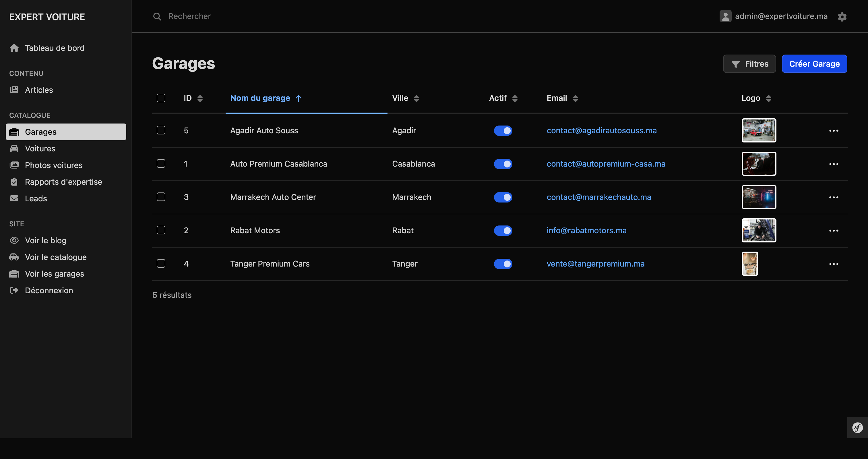
Task: Click email contact@agadirautosouss.ma
Action: coord(601,130)
